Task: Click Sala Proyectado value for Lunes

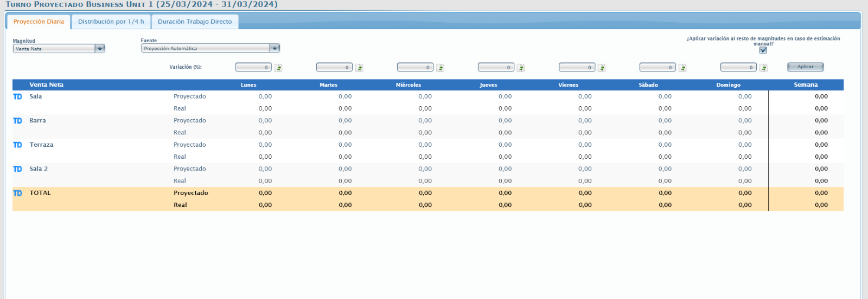Action: 265,96
